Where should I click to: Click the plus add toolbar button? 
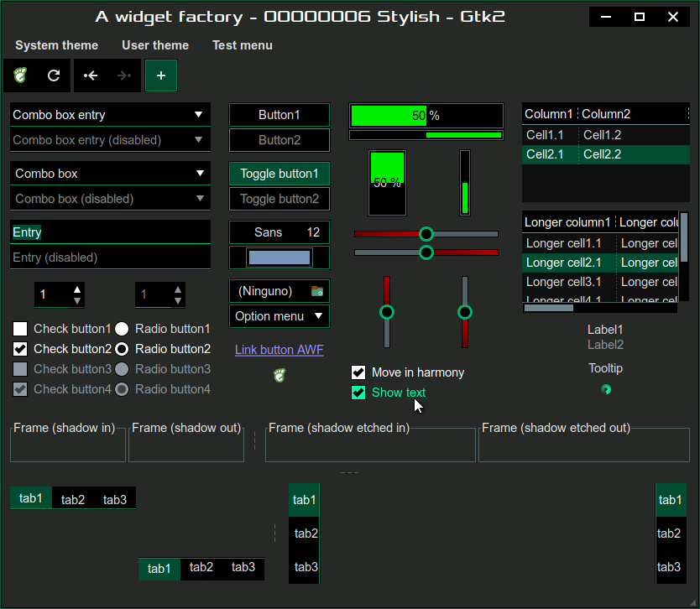tap(160, 75)
